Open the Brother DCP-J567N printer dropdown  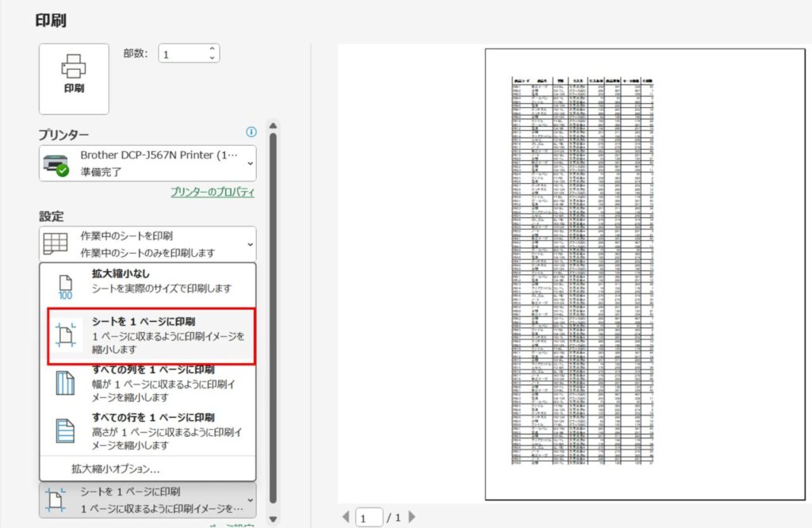(147, 163)
